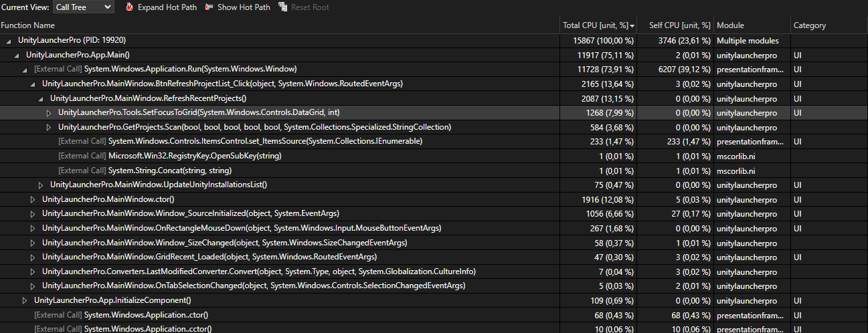Expand the OnTabSelectionChanged node
Viewport: 868px width, 333px height.
33,286
